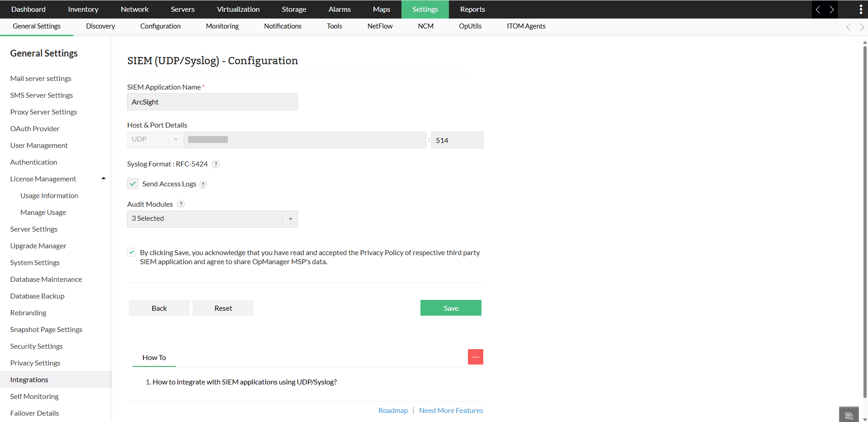The width and height of the screenshot is (868, 422).
Task: Uncheck the Privacy Policy acknowledgement checkbox
Action: click(131, 252)
